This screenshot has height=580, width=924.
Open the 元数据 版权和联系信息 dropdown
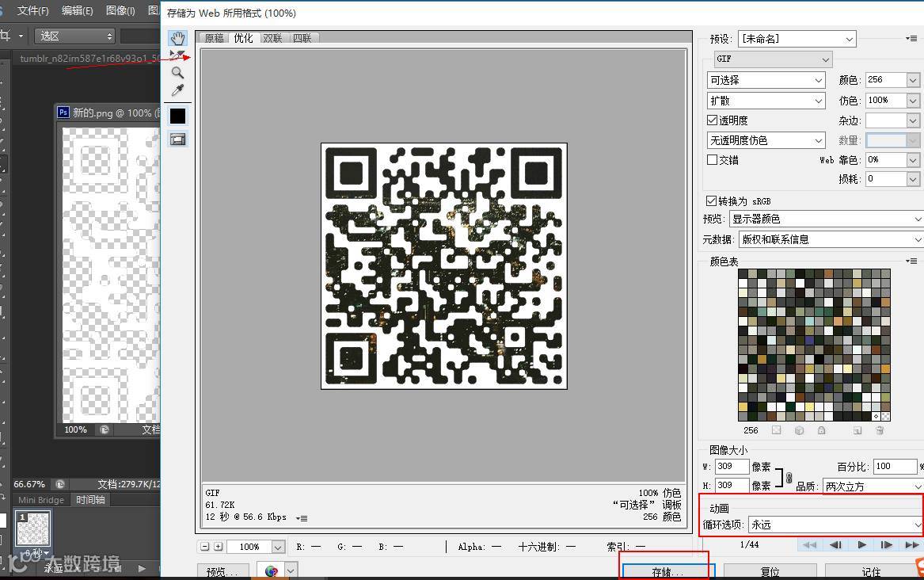[x=831, y=239]
